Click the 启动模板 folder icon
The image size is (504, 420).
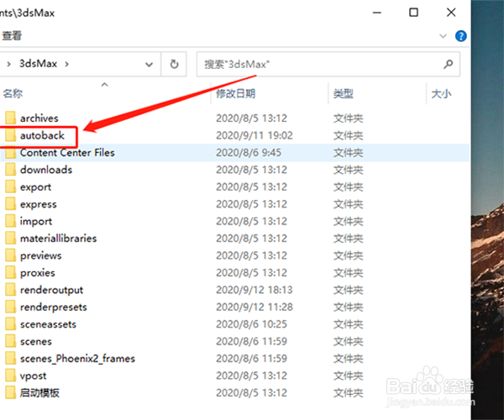click(x=10, y=392)
